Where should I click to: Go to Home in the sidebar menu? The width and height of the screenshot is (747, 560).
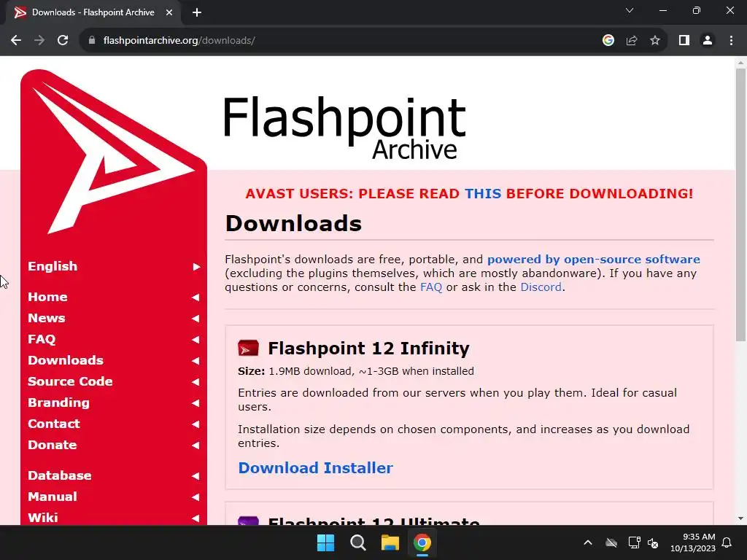[114, 297]
